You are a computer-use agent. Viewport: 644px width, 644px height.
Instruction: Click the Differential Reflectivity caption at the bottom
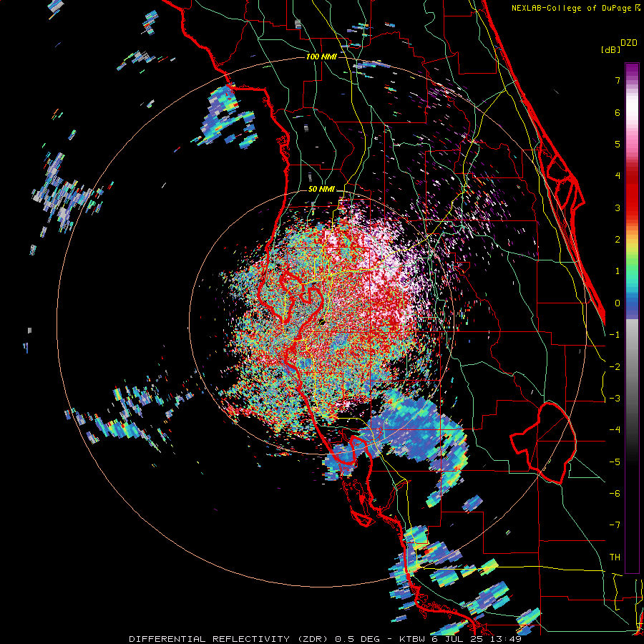point(326,639)
